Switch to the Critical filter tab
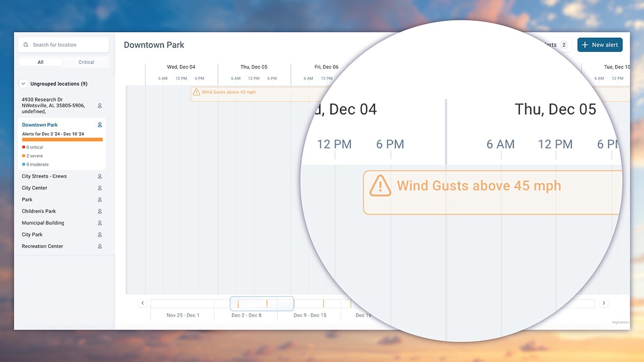The width and height of the screenshot is (644, 362). (86, 62)
